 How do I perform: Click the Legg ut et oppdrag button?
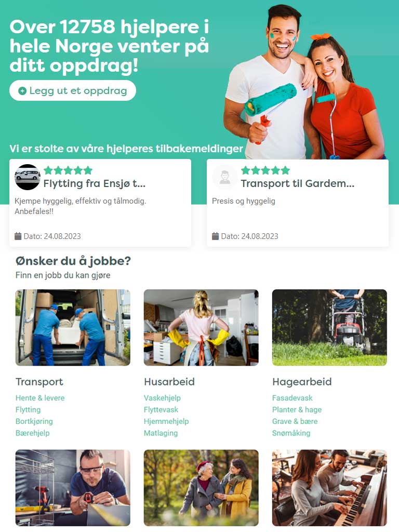coord(73,90)
